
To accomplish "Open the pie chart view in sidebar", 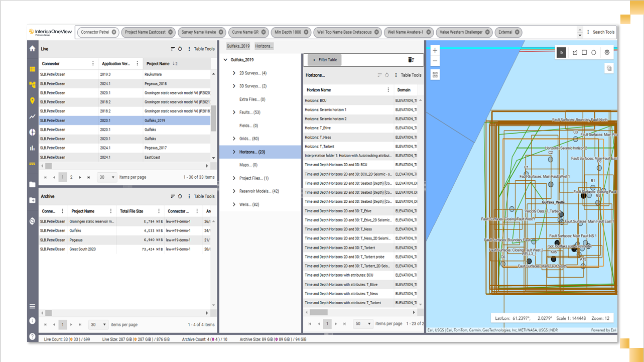I will click(x=33, y=132).
